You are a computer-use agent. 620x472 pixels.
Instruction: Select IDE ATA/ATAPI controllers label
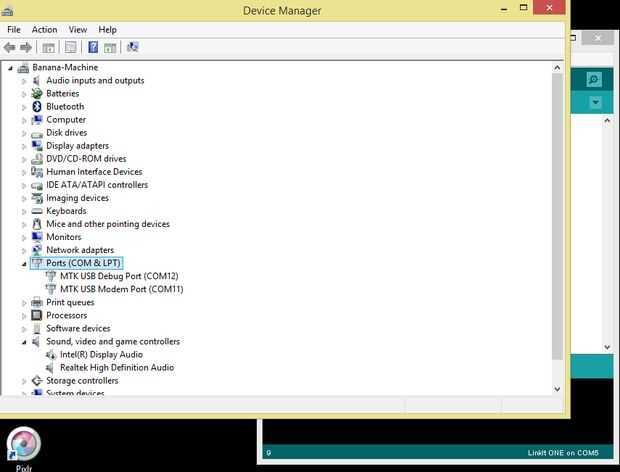coord(97,185)
